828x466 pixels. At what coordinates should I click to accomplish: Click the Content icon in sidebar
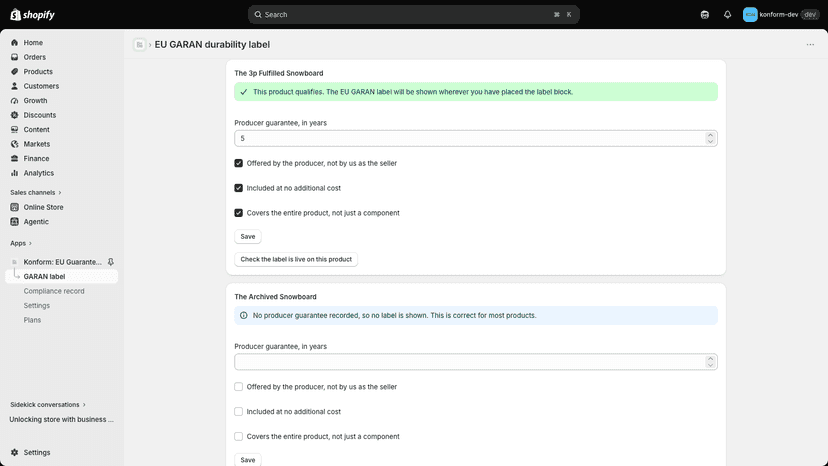[14, 129]
